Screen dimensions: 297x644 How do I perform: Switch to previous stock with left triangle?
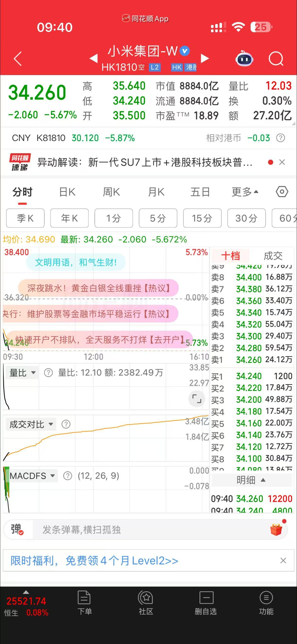[x=94, y=59]
